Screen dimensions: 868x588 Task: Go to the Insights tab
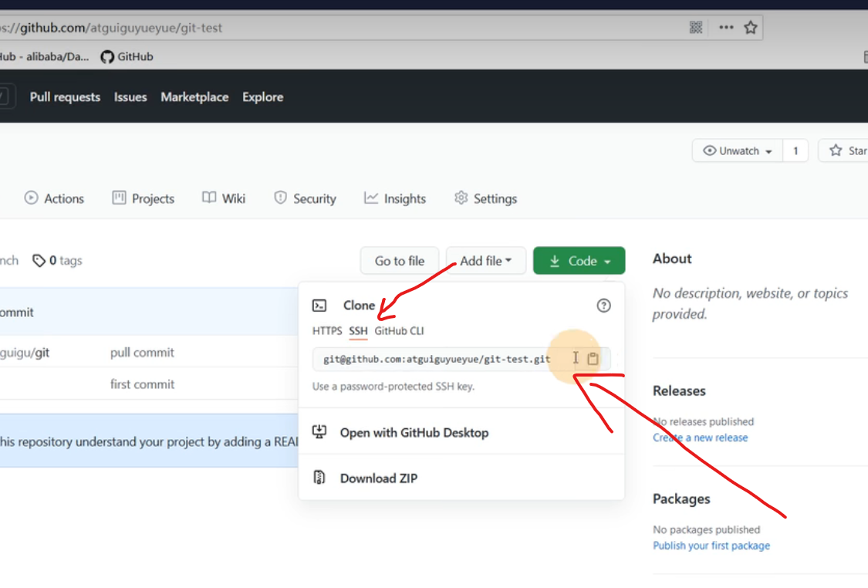tap(395, 198)
